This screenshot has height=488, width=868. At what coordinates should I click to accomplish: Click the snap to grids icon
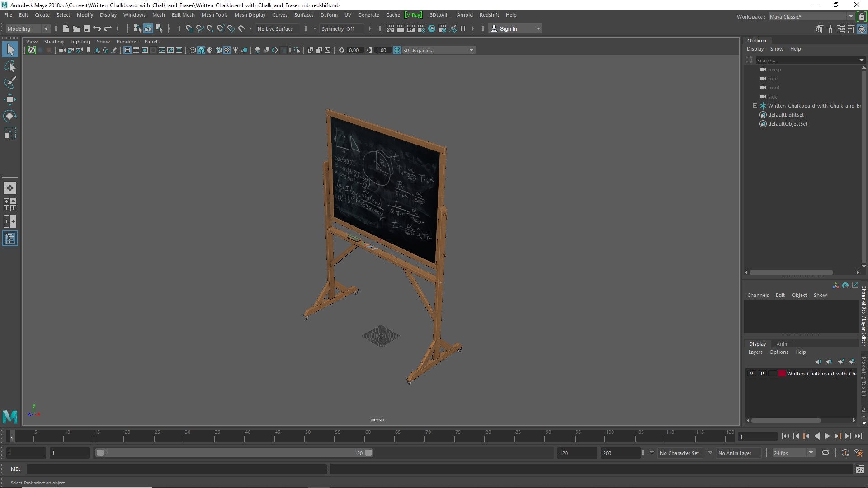click(189, 28)
